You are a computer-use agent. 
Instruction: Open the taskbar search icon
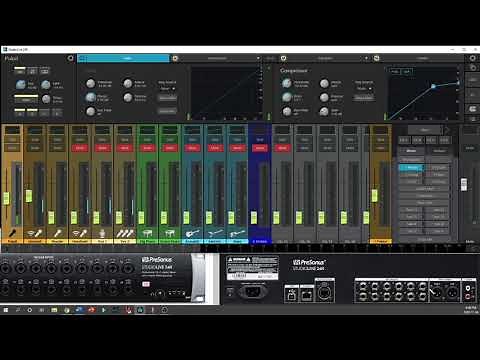[x=18, y=310]
